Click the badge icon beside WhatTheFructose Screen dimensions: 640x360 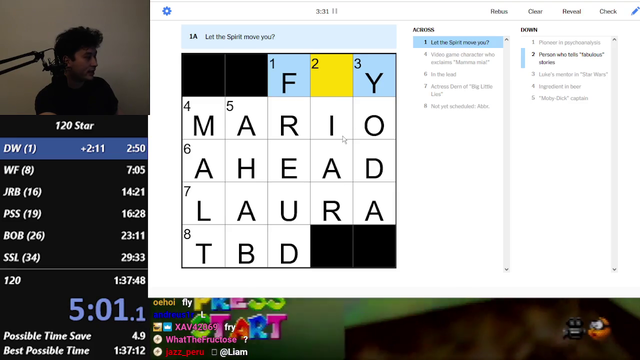tap(158, 340)
